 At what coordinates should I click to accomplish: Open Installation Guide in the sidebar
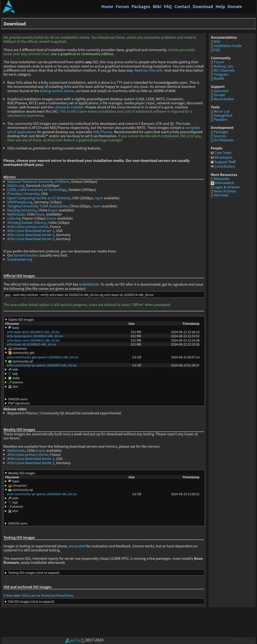pos(227,46)
